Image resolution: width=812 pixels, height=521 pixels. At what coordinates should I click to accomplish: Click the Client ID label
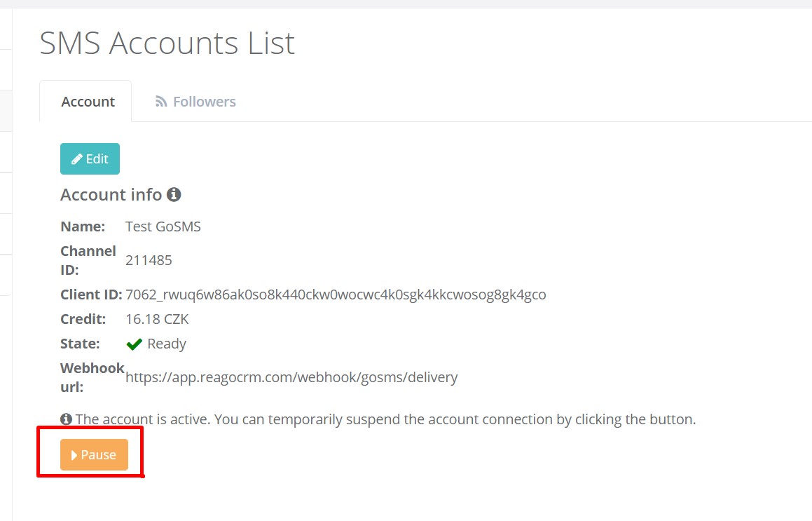point(91,295)
